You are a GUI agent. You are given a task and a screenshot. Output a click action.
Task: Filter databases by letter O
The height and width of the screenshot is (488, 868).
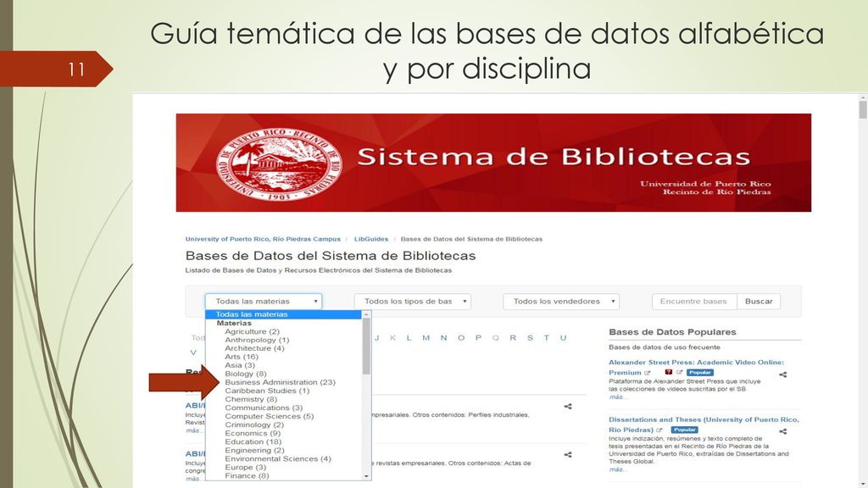[461, 338]
